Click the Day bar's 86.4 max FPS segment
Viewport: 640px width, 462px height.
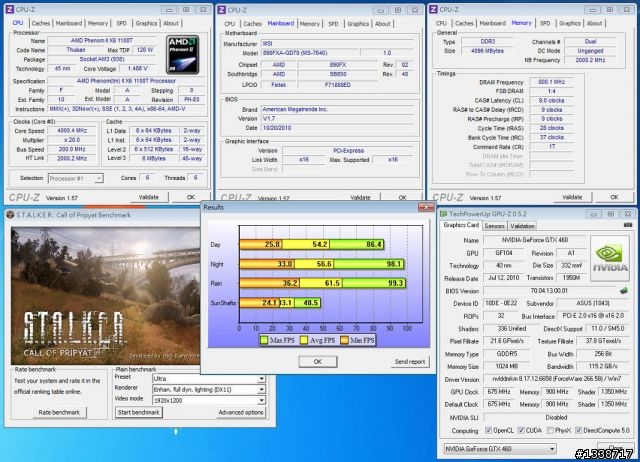pyautogui.click(x=357, y=244)
